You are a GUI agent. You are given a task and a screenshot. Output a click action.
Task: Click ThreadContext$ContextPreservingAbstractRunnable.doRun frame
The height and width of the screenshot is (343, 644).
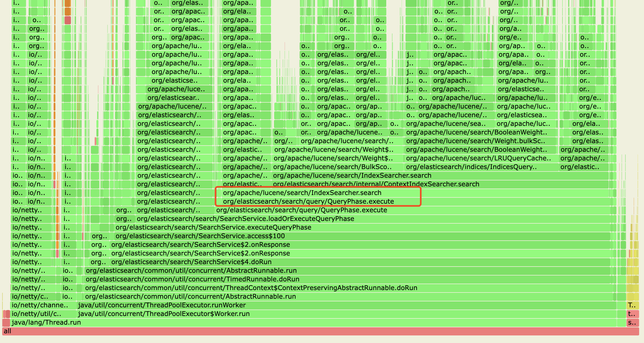point(348,288)
